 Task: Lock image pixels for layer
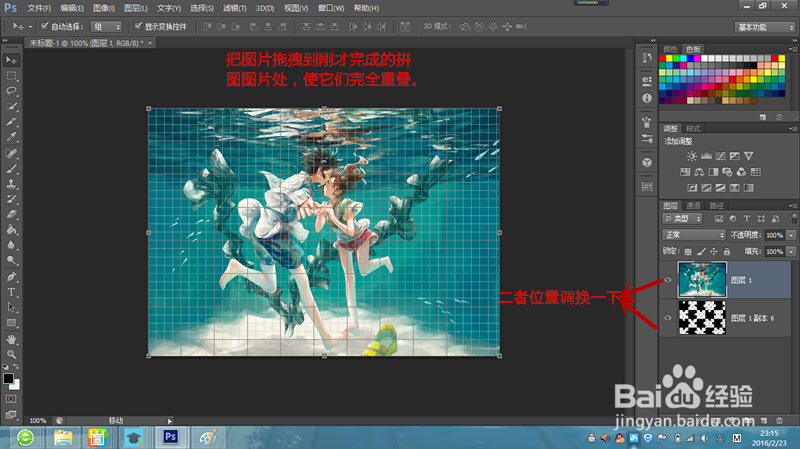tap(701, 252)
